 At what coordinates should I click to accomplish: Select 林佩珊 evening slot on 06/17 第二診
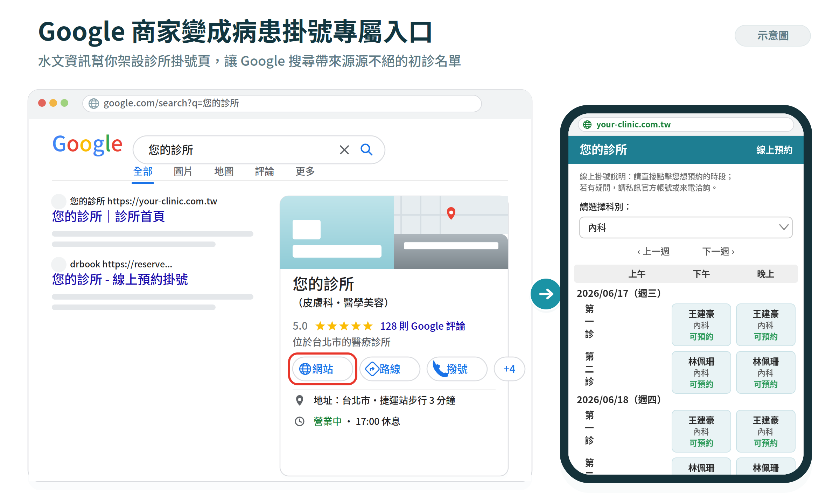point(766,372)
